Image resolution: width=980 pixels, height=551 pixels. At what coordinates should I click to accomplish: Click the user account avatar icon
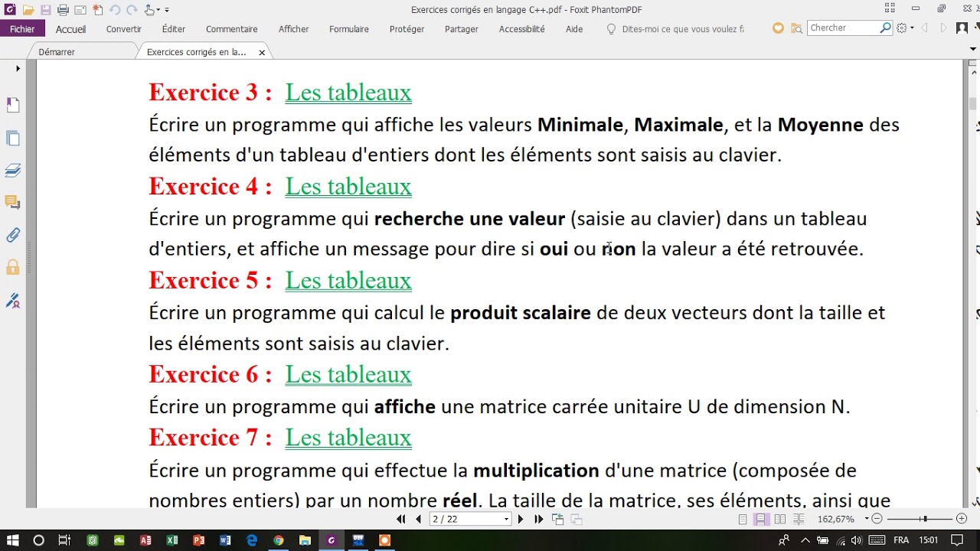(x=962, y=28)
